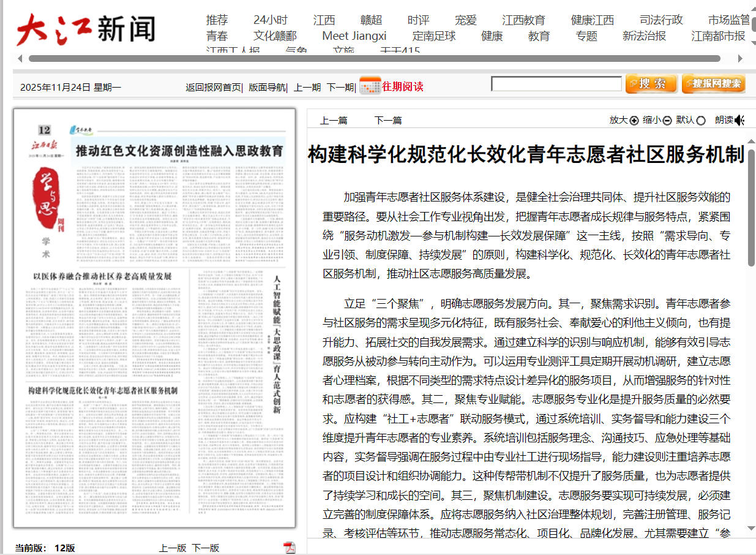Open the 司法行政 nav item
The image size is (756, 555).
(661, 20)
